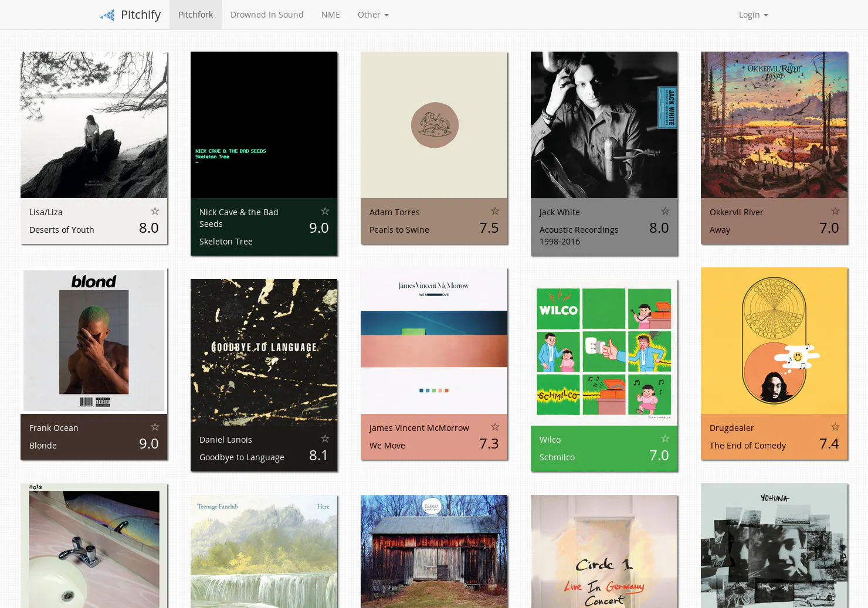Open Frank Ocean artist name
The image size is (868, 608).
[54, 428]
